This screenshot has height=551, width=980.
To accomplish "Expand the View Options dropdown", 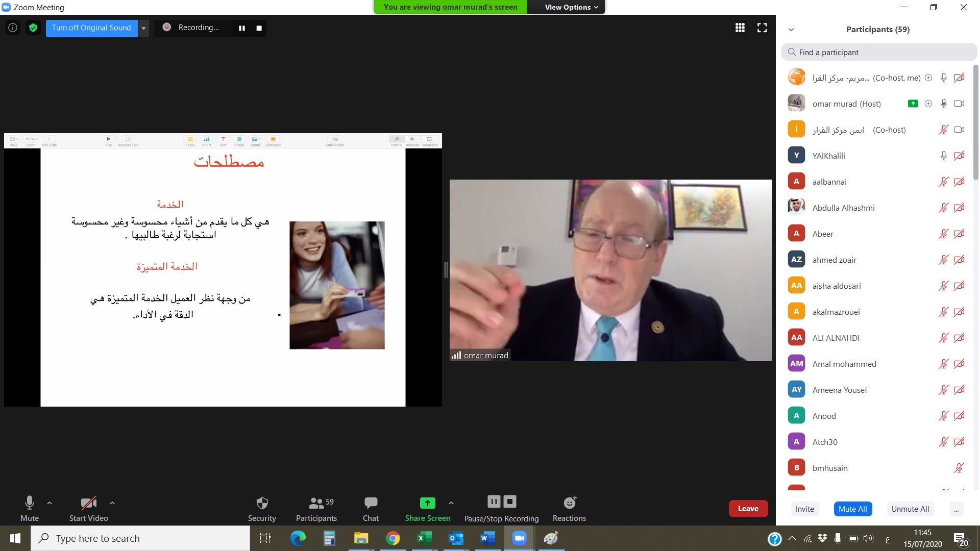I will point(571,7).
